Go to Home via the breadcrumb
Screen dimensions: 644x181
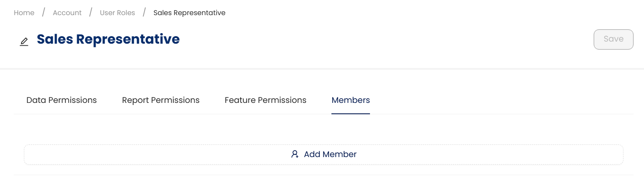point(24,13)
